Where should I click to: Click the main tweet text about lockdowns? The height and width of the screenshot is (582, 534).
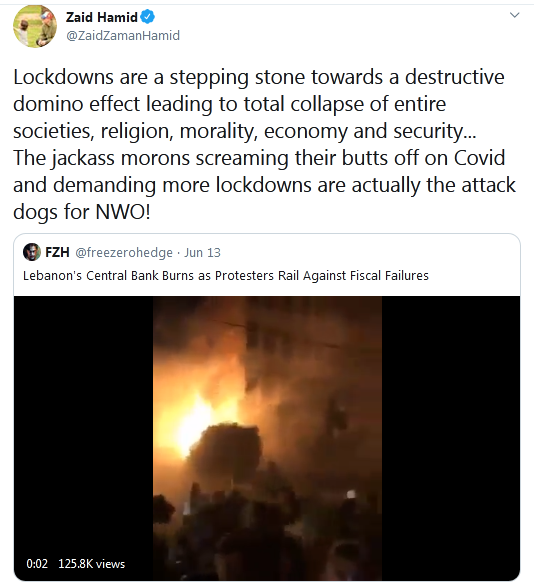point(264,144)
